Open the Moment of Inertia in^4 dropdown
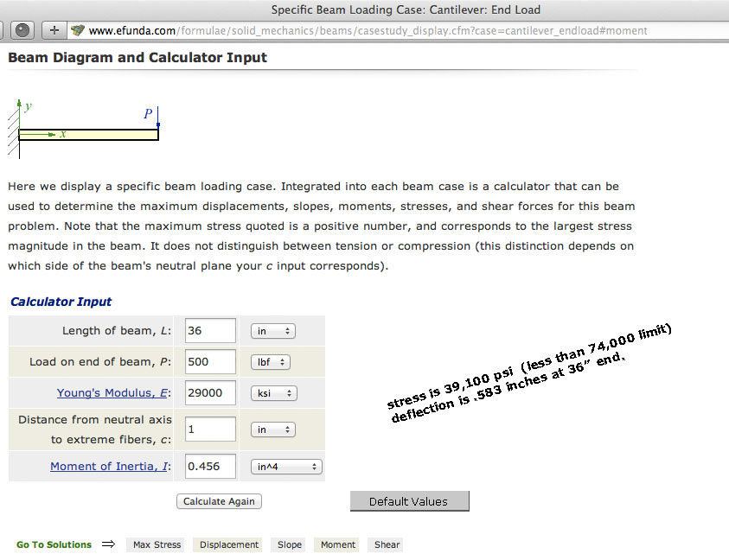729x560 pixels. tap(286, 467)
